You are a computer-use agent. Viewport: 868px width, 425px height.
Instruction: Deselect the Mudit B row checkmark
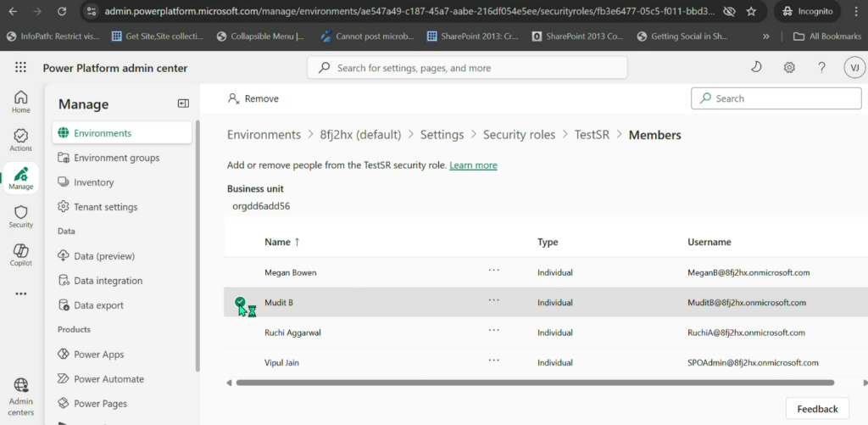[x=241, y=302]
